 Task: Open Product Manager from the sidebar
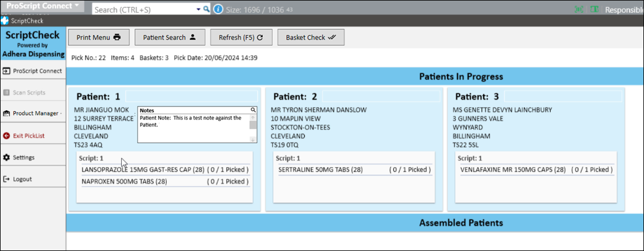tap(33, 114)
